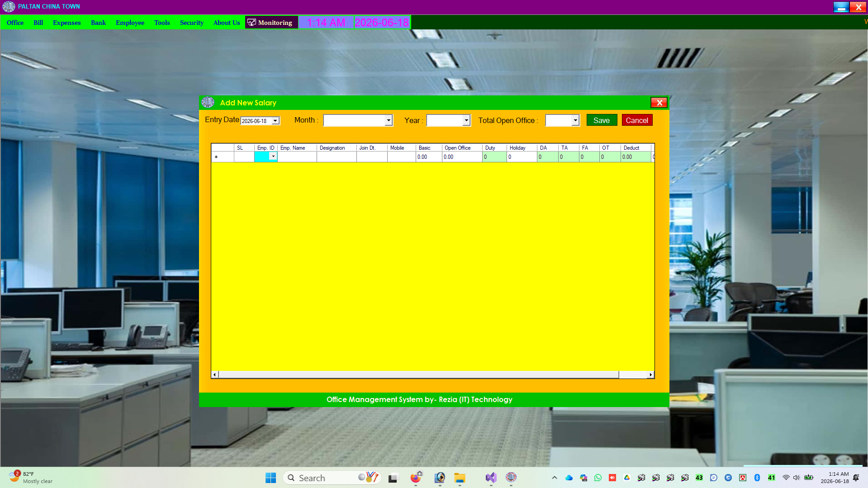Show hidden system tray icons

click(555, 478)
